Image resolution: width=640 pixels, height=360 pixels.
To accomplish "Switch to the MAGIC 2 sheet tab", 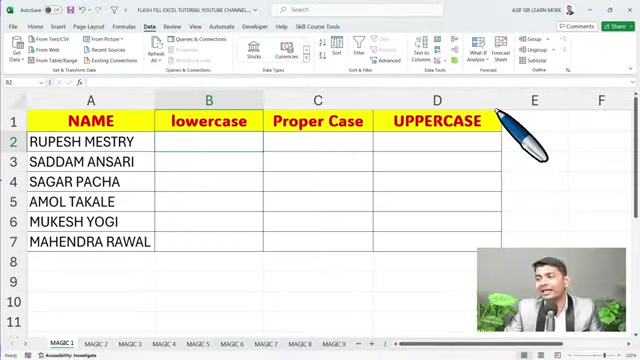I will tap(96, 344).
